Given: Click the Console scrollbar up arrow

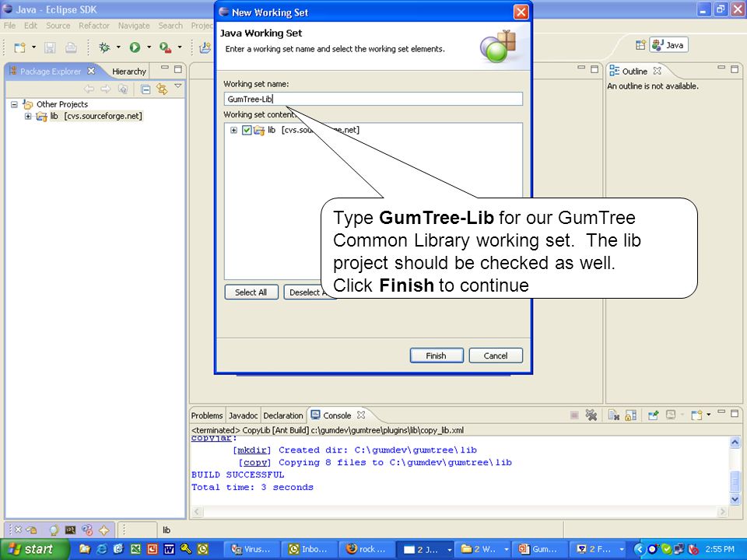Looking at the screenshot, I should [735, 443].
